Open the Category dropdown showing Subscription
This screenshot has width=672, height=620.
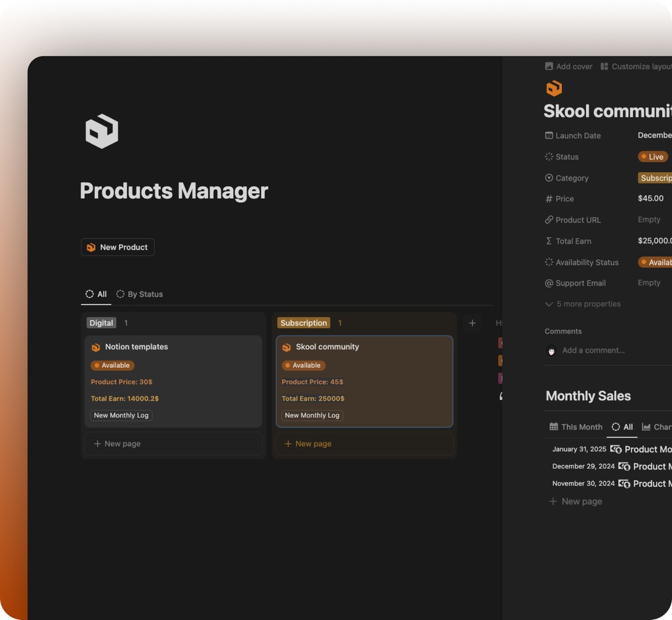(x=656, y=178)
